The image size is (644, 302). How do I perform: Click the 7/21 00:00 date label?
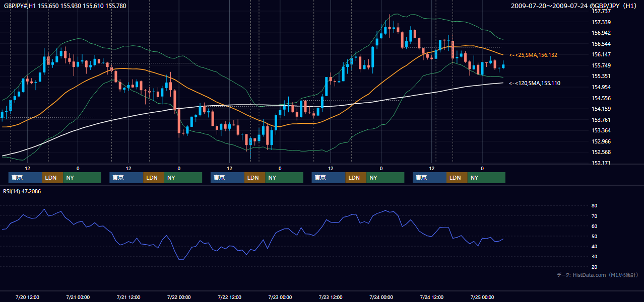(78, 297)
